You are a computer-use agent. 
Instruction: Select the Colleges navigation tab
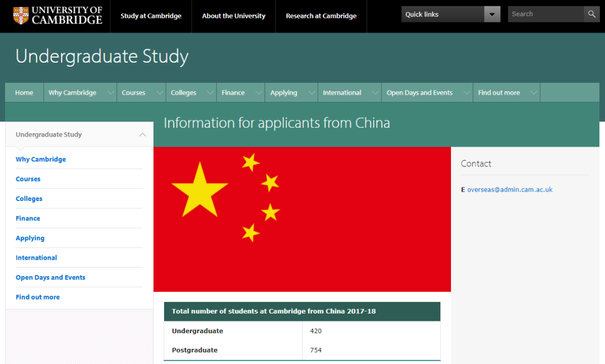pyautogui.click(x=184, y=92)
